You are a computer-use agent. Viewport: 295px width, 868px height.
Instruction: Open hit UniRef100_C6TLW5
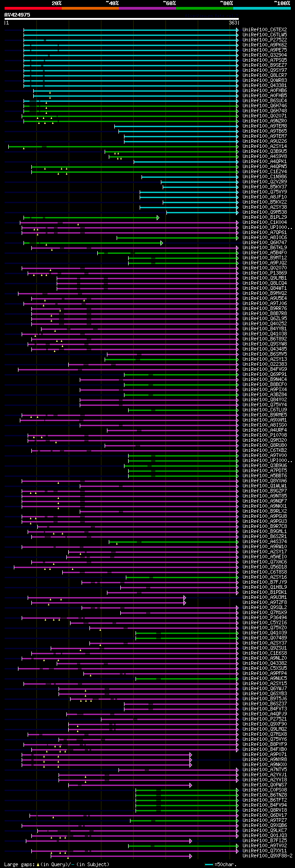tap(265, 35)
